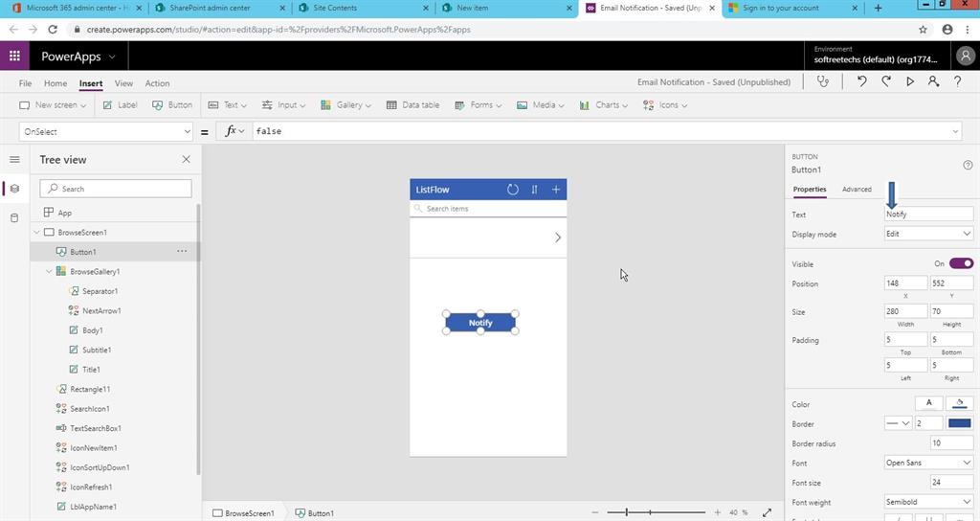Click the BrowseScreen1 breadcrumb

point(243,513)
